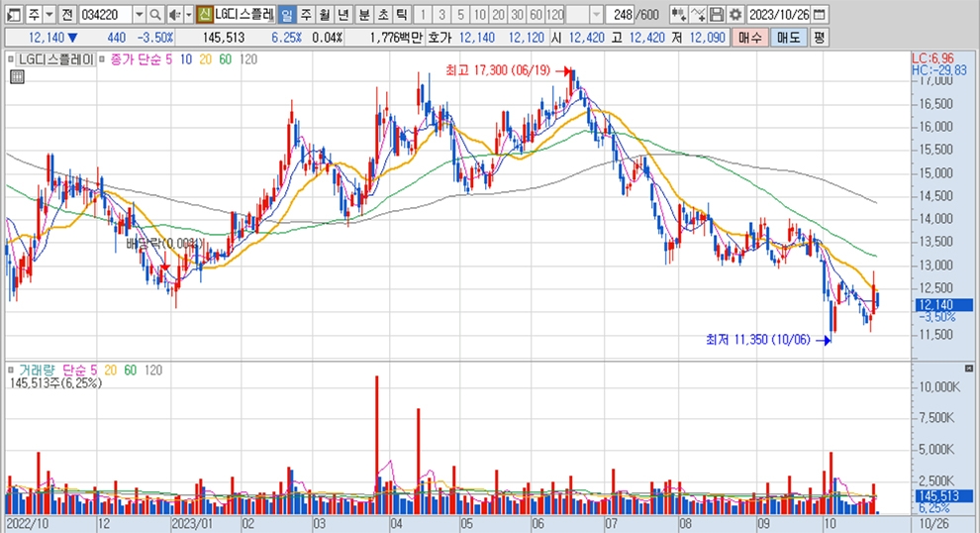Select interval 5 button
Image resolution: width=980 pixels, height=533 pixels.
click(460, 14)
